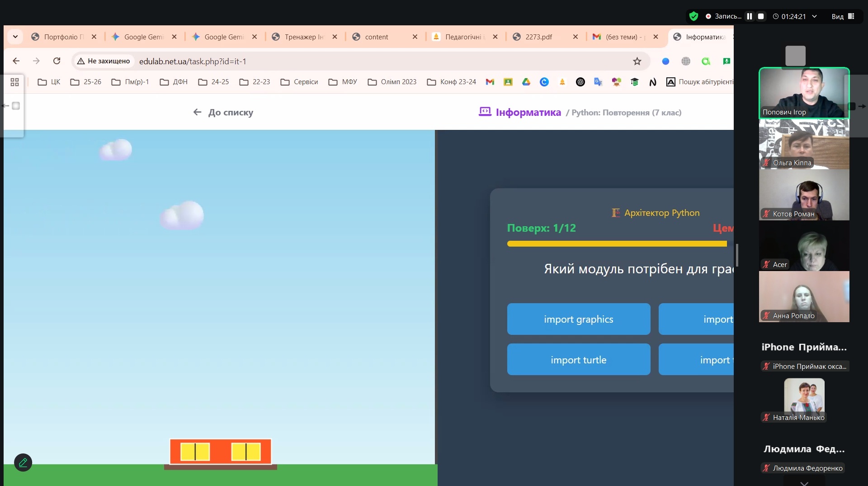
Task: Switch to the 2273.pdf tab
Action: (538, 37)
